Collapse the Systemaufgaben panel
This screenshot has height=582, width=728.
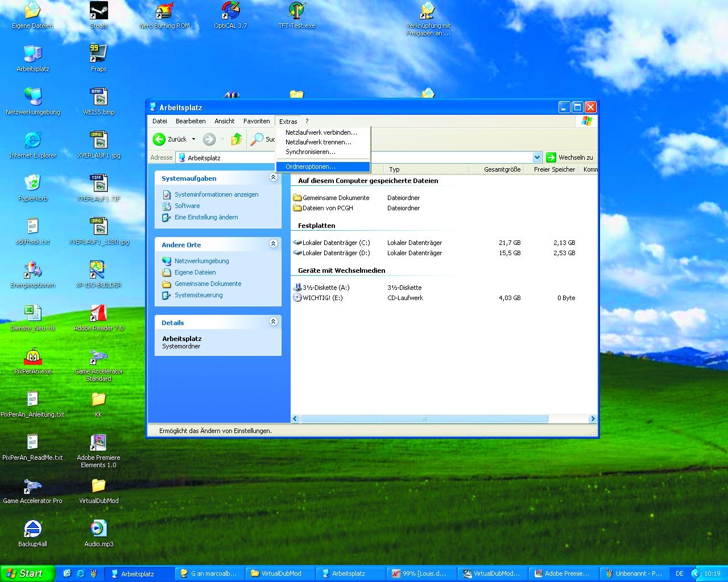point(273,177)
